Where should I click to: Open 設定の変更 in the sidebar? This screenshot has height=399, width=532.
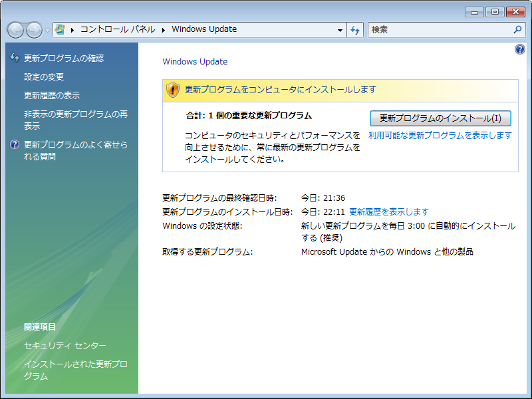click(44, 77)
